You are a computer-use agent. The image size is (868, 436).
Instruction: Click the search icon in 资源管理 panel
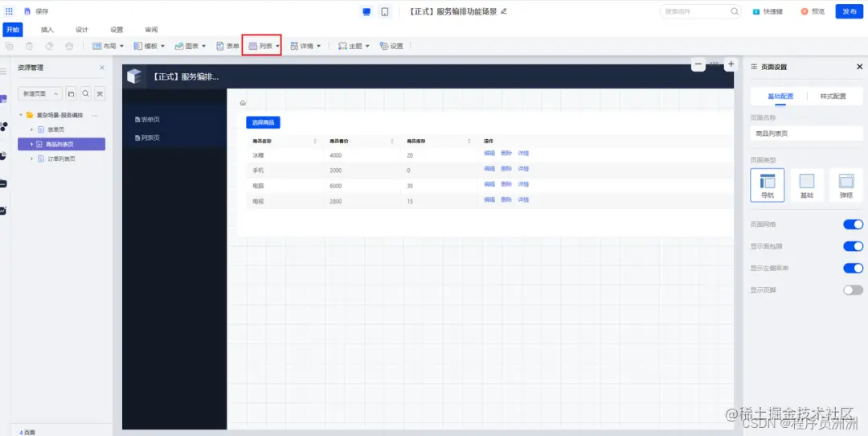[86, 93]
